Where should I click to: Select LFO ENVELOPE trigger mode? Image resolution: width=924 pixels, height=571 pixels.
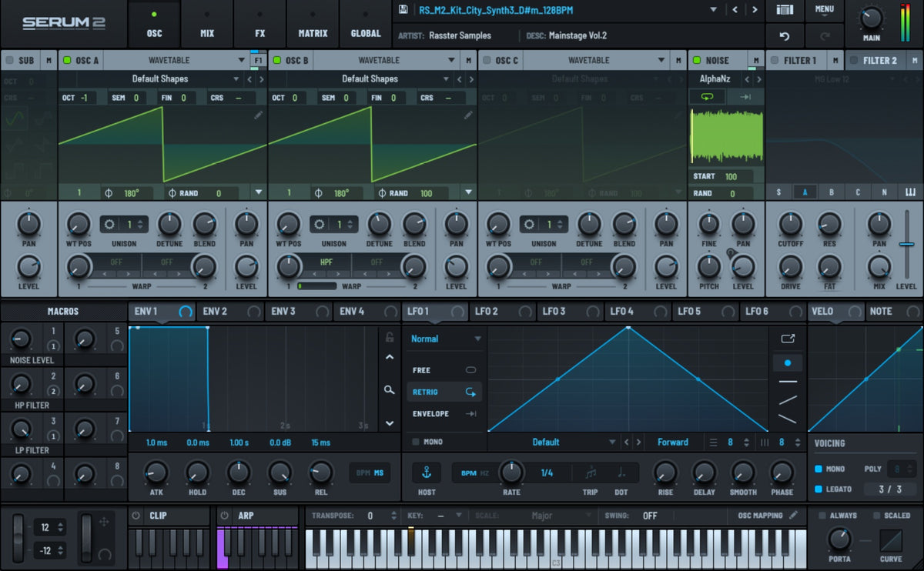click(x=445, y=414)
